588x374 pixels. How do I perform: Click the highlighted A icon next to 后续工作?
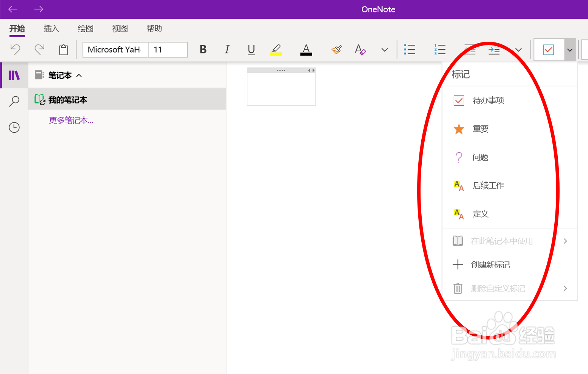click(459, 186)
